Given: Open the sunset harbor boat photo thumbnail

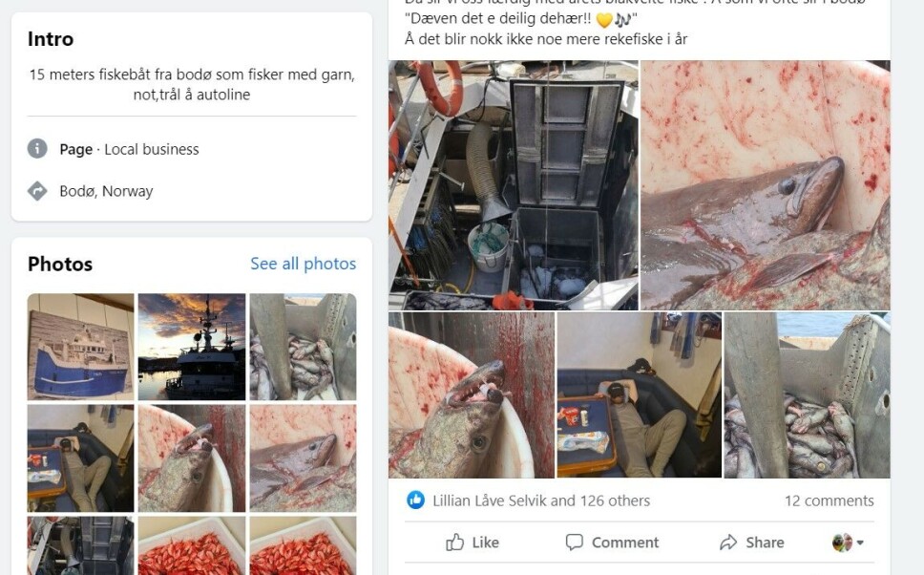Looking at the screenshot, I should [x=192, y=346].
